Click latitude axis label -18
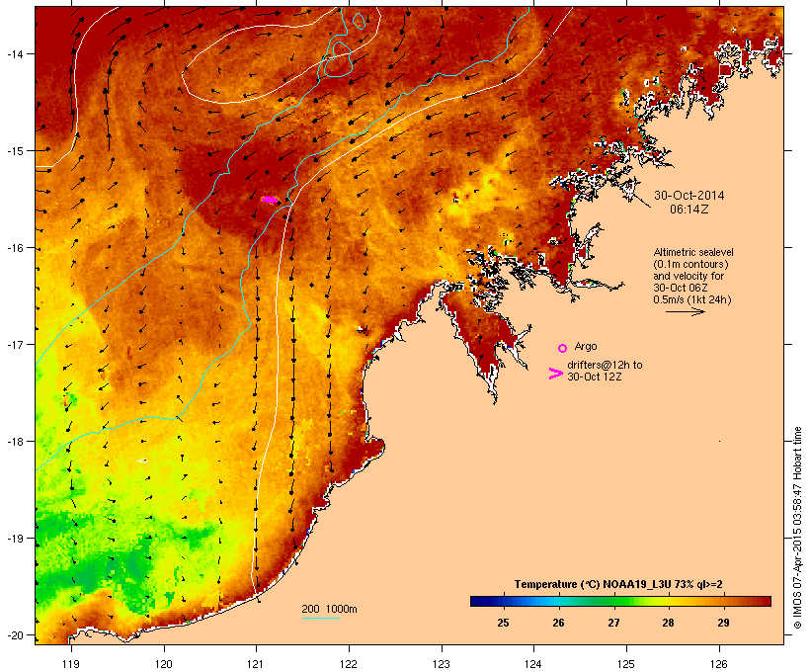Image resolution: width=810 pixels, height=672 pixels. click(14, 441)
